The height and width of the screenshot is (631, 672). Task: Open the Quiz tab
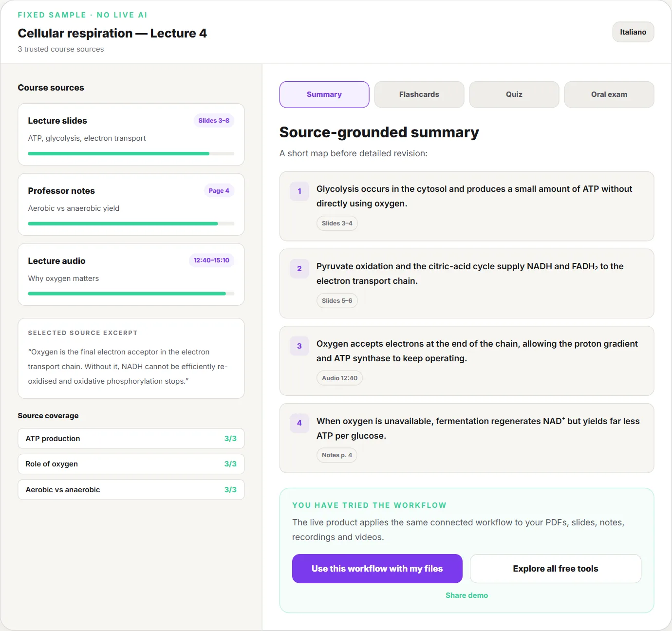click(514, 94)
